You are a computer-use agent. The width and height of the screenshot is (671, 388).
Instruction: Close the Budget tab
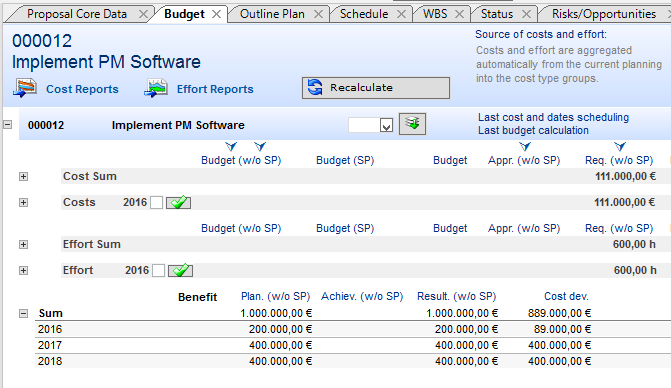click(217, 15)
